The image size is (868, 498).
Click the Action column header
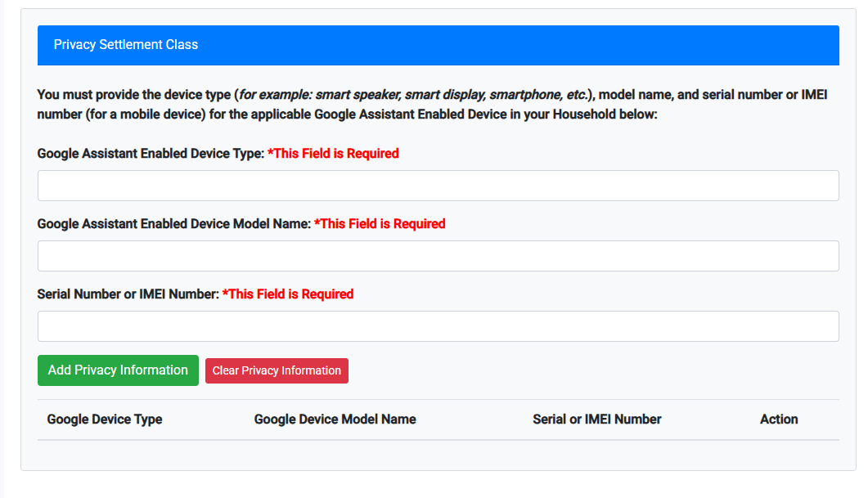click(779, 419)
